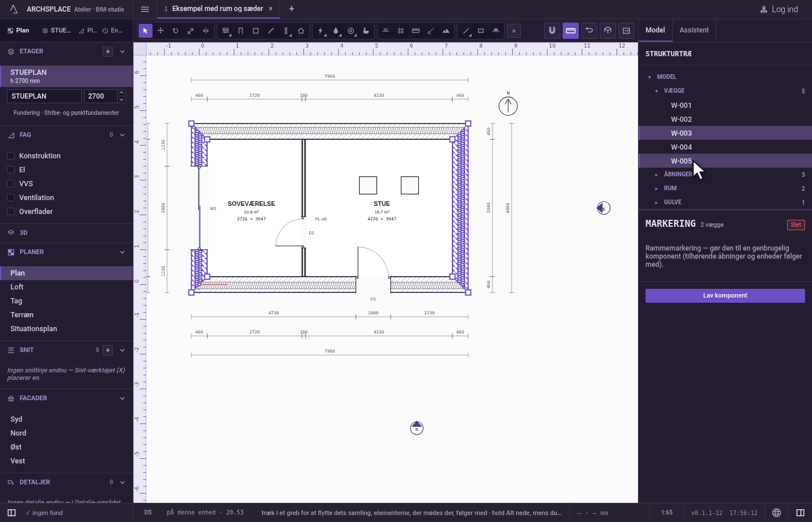Viewport: 812px width, 522px height.
Task: Click the STUEPLAN name input field
Action: (44, 96)
